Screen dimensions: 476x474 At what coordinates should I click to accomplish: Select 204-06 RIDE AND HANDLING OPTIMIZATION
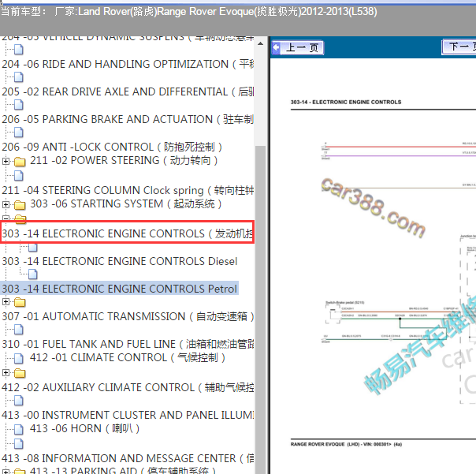128,64
